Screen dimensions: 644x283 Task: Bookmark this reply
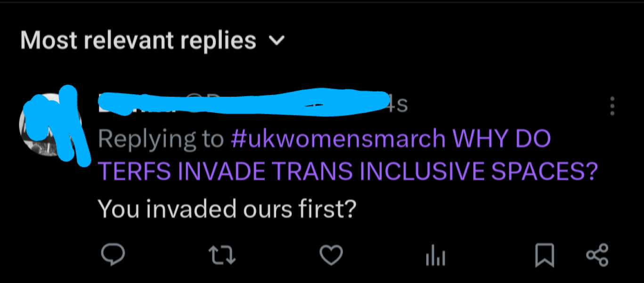(545, 256)
